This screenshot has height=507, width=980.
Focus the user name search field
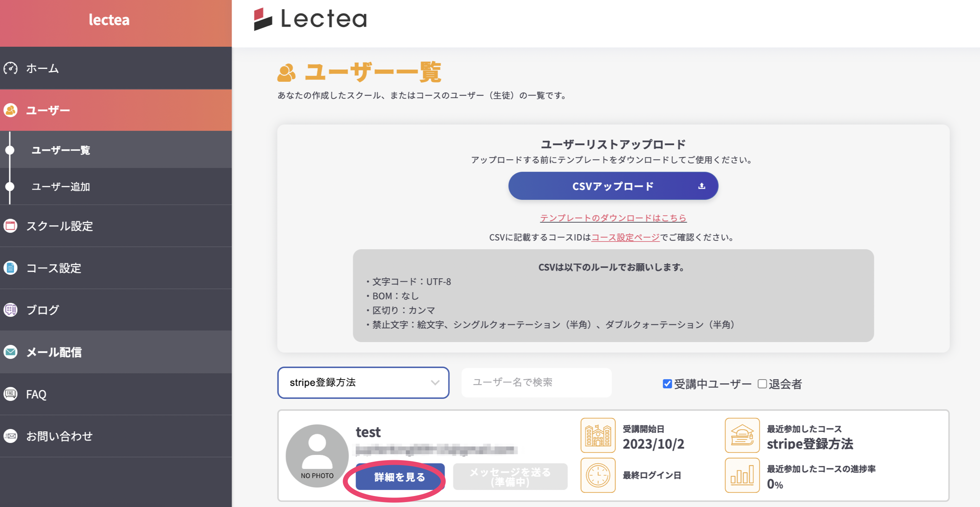point(536,383)
